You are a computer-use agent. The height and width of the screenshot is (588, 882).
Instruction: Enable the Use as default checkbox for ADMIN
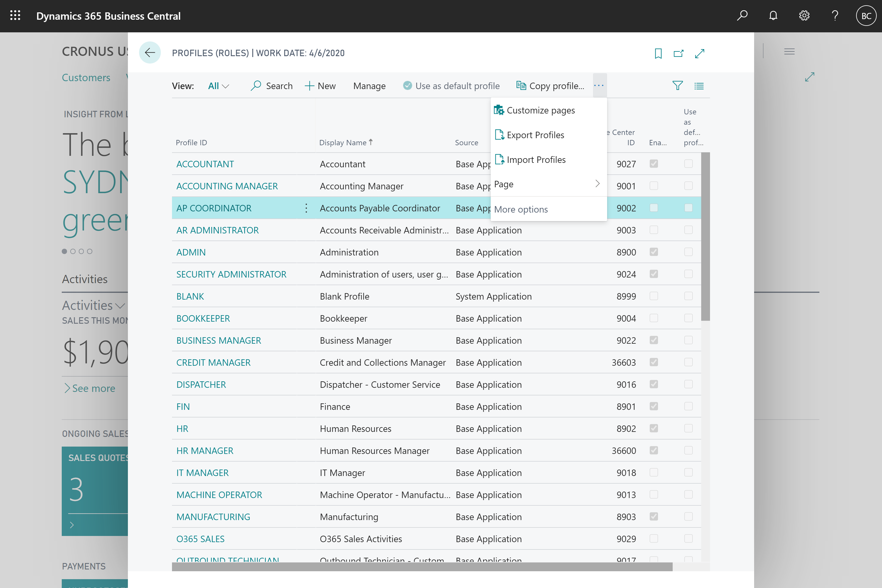(x=689, y=251)
